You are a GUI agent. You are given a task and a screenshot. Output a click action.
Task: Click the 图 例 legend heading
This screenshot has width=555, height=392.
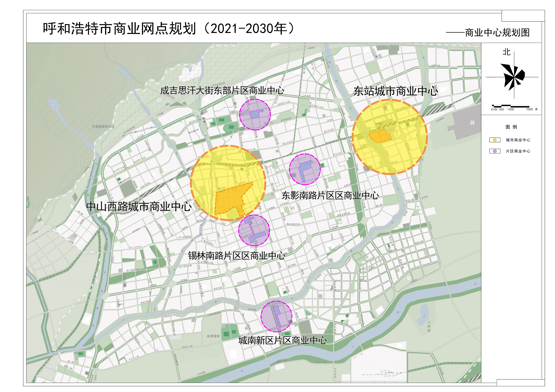[511, 127]
